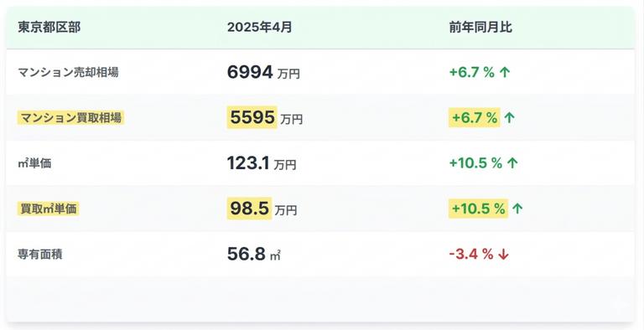Click the 2025年4月 column header
This screenshot has width=644, height=330.
tap(259, 28)
